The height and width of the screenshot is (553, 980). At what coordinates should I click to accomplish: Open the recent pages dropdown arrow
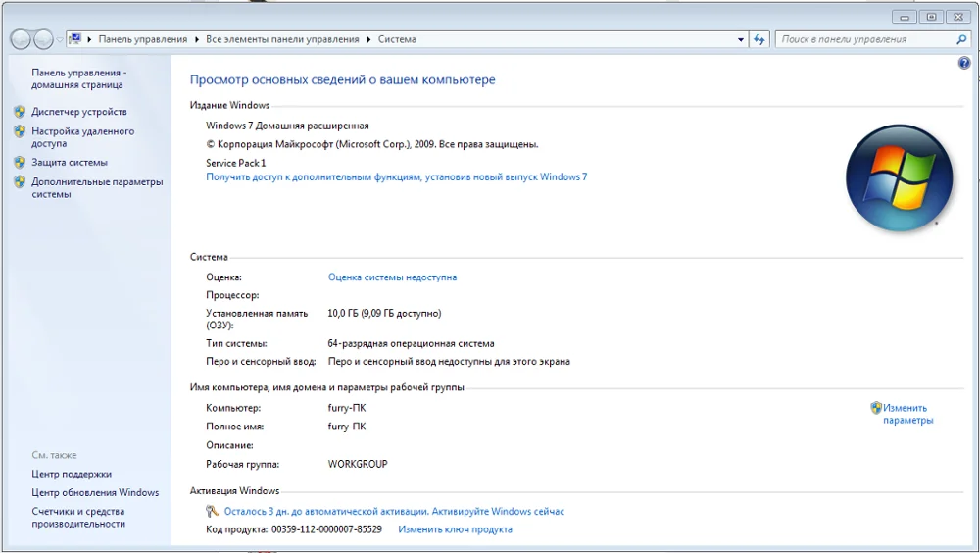click(60, 39)
